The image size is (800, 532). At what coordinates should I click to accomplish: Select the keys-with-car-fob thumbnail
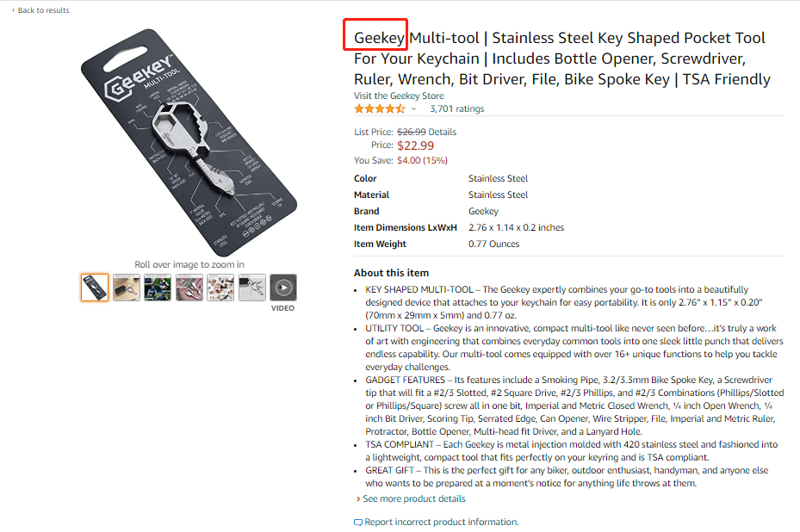click(127, 288)
